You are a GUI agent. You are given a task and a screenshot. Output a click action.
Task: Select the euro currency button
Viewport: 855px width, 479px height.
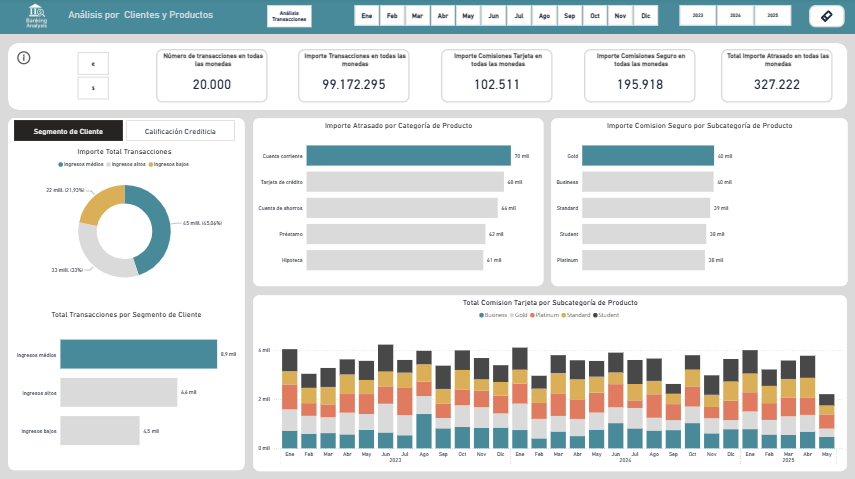93,64
